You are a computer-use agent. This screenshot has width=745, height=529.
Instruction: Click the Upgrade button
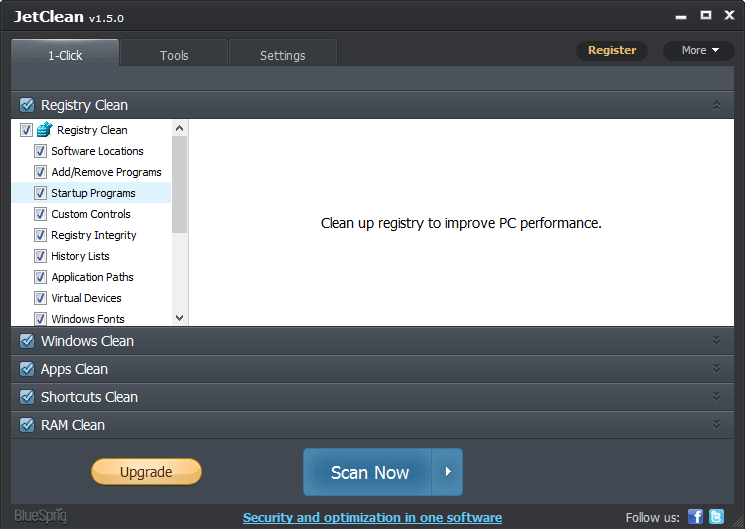pyautogui.click(x=146, y=472)
